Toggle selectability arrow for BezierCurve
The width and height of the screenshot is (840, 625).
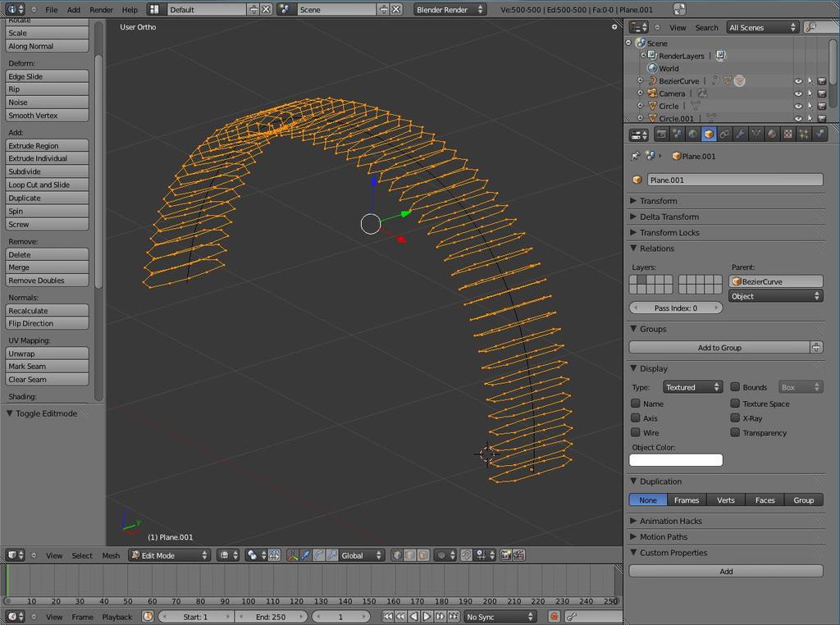click(810, 81)
